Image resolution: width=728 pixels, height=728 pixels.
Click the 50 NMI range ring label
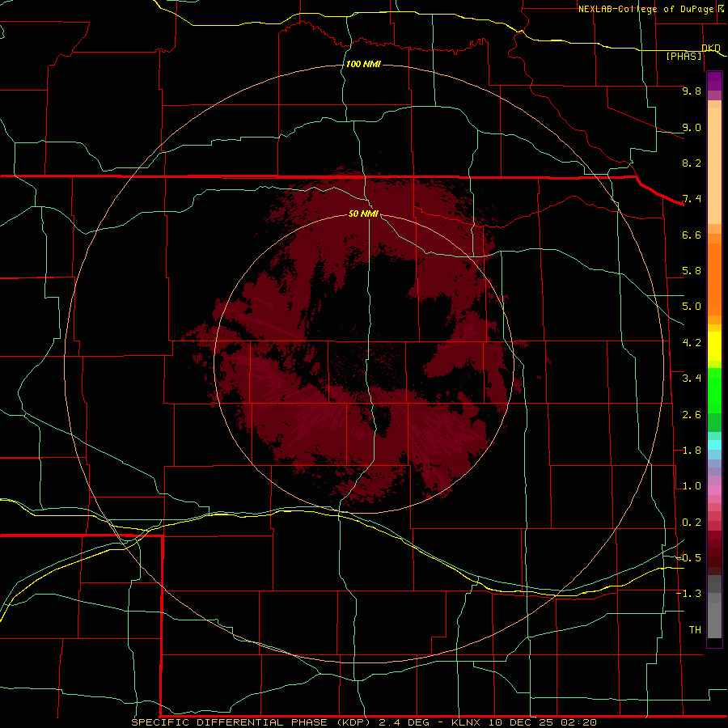pos(363,214)
